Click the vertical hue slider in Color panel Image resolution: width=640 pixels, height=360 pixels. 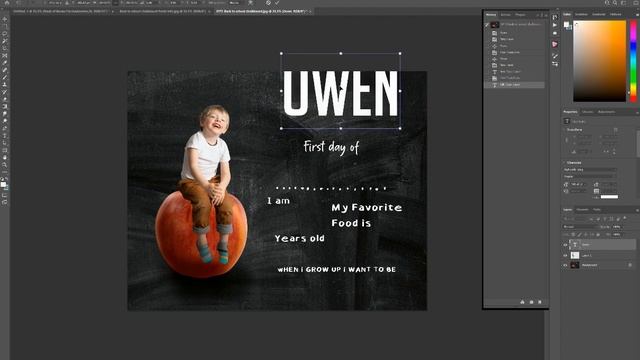[x=633, y=61]
